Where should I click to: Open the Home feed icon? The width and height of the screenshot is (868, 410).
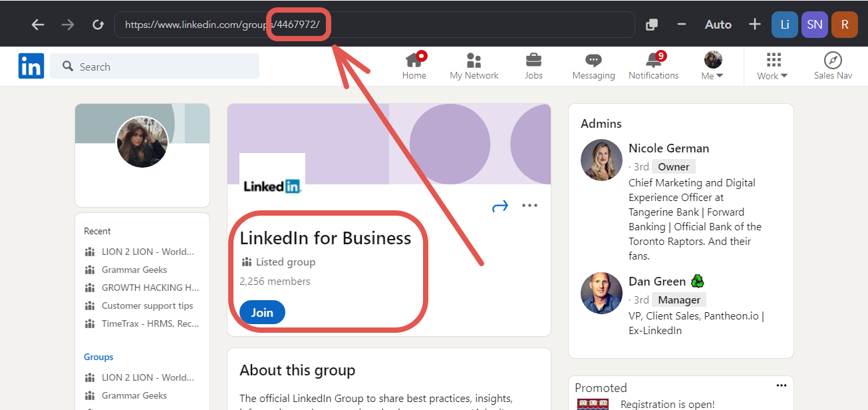point(414,61)
